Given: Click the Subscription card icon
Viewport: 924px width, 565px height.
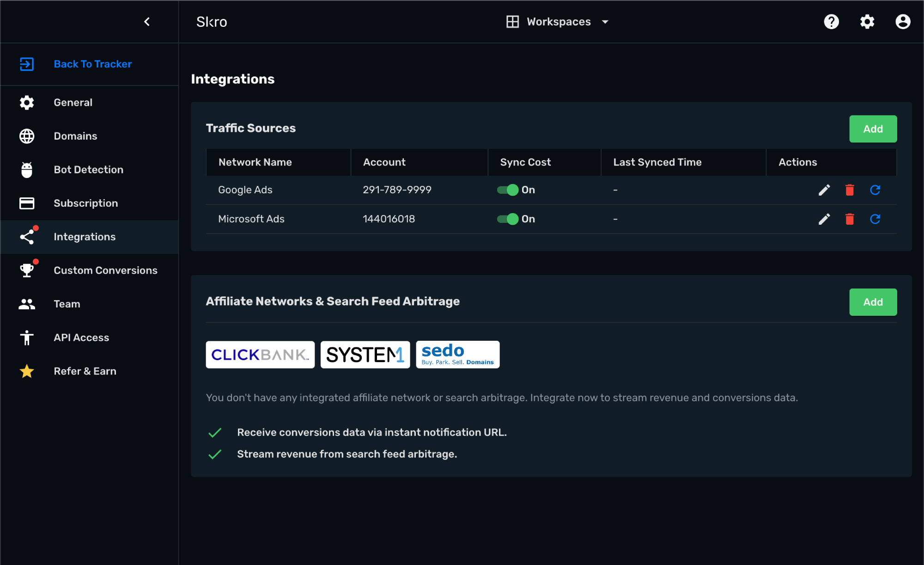Looking at the screenshot, I should pos(27,203).
